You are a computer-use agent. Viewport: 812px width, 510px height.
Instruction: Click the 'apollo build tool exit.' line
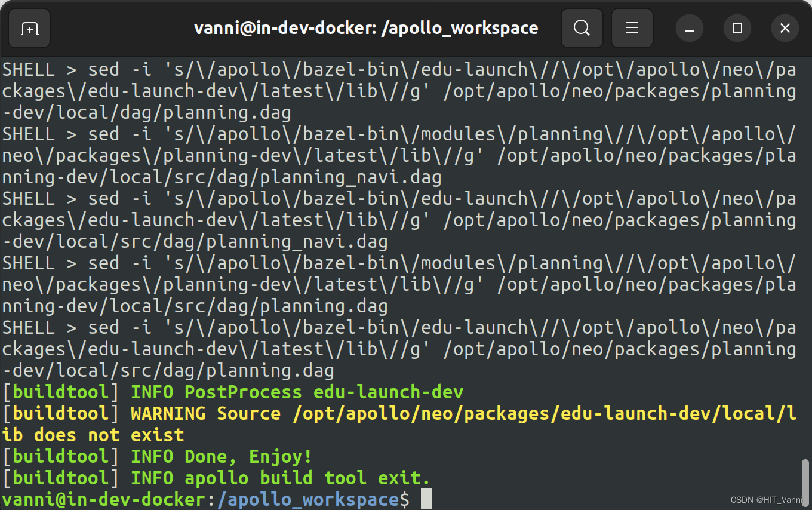(307, 478)
